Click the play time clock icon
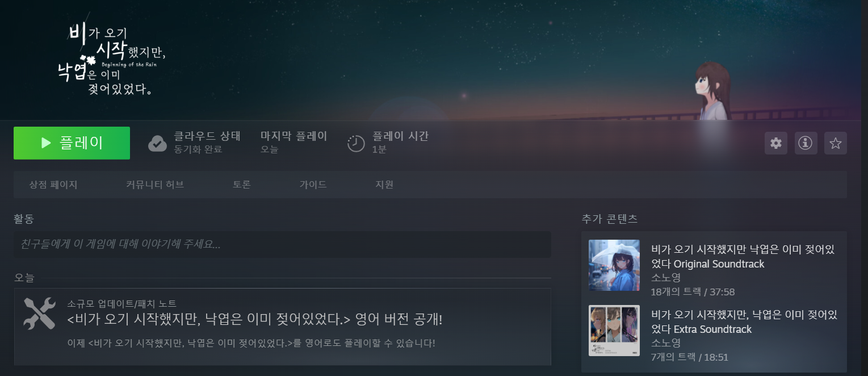Viewport: 868px width, 376px height. point(356,143)
